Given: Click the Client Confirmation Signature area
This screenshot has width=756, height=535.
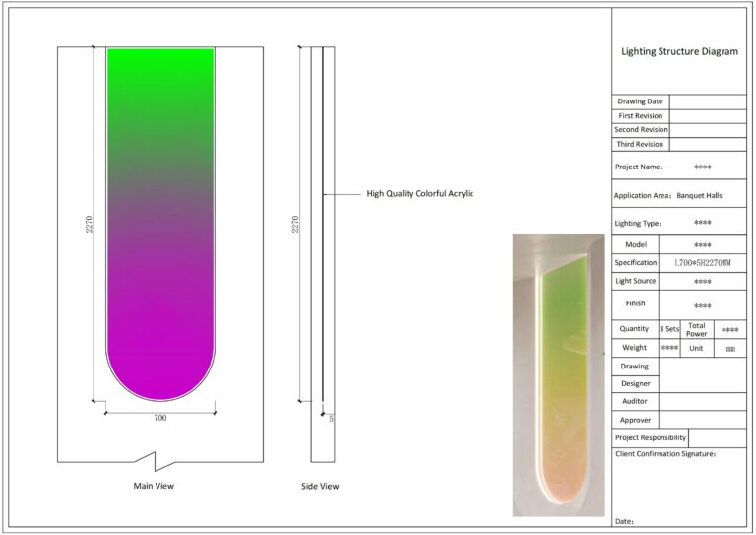Looking at the screenshot, I should click(679, 483).
